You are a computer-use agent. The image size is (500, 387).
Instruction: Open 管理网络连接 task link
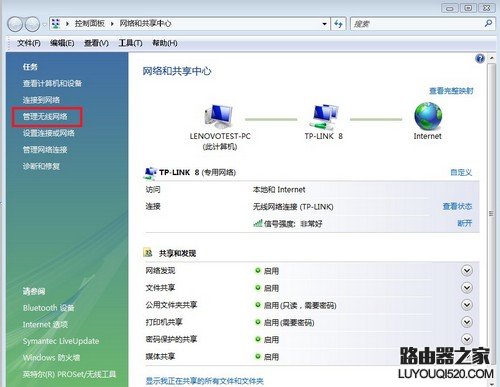pyautogui.click(x=45, y=150)
